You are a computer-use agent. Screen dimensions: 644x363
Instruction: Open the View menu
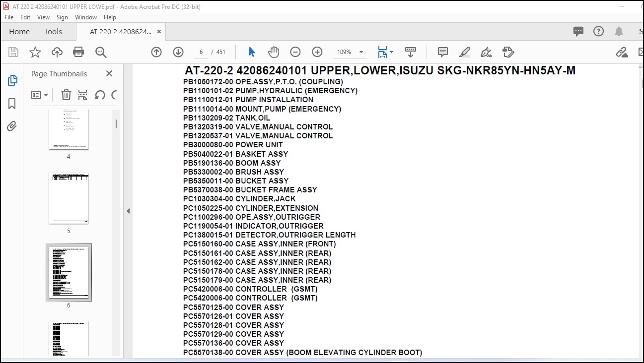44,17
